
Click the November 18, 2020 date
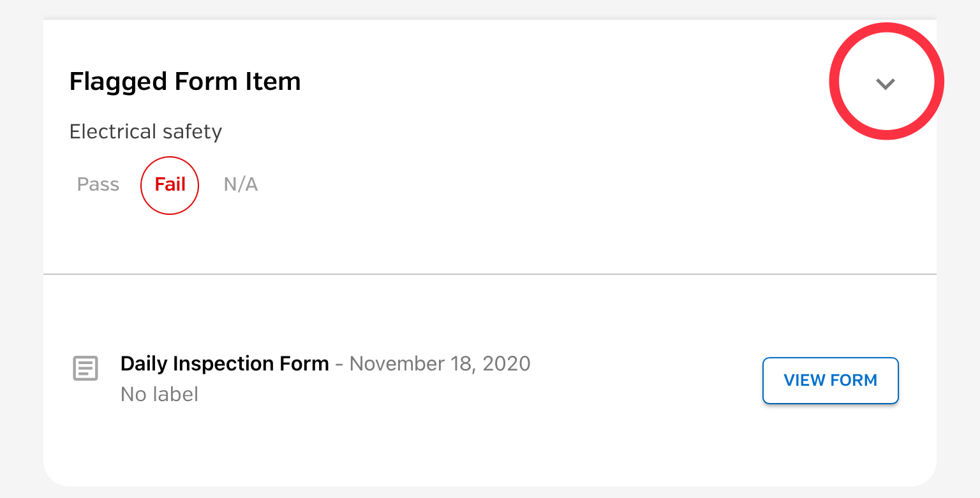click(x=440, y=363)
